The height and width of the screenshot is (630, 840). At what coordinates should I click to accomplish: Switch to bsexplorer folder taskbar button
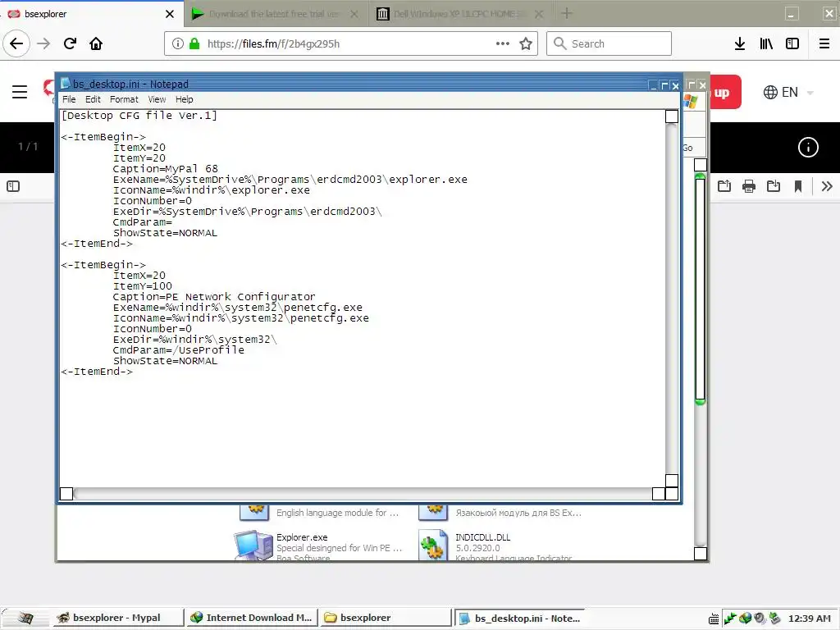point(386,618)
